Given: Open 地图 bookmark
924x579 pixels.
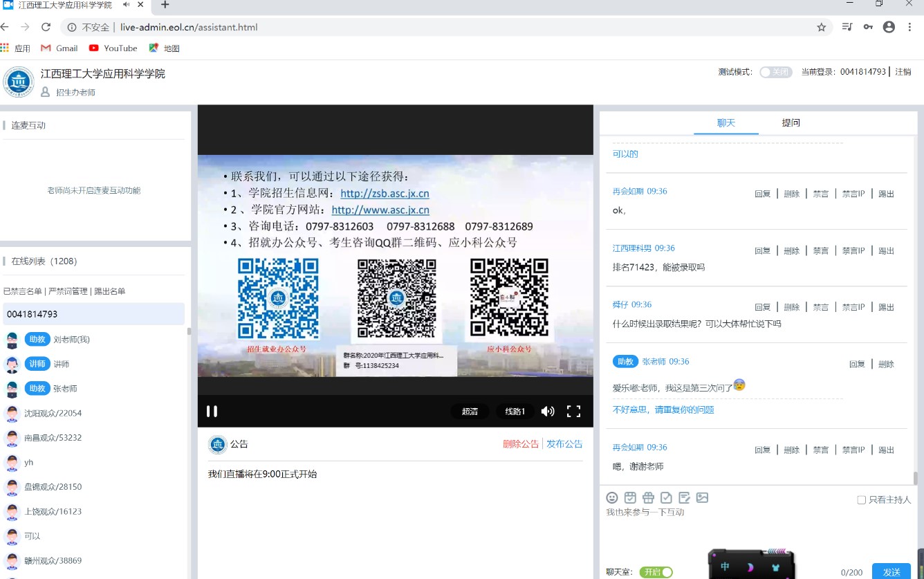Looking at the screenshot, I should (165, 48).
